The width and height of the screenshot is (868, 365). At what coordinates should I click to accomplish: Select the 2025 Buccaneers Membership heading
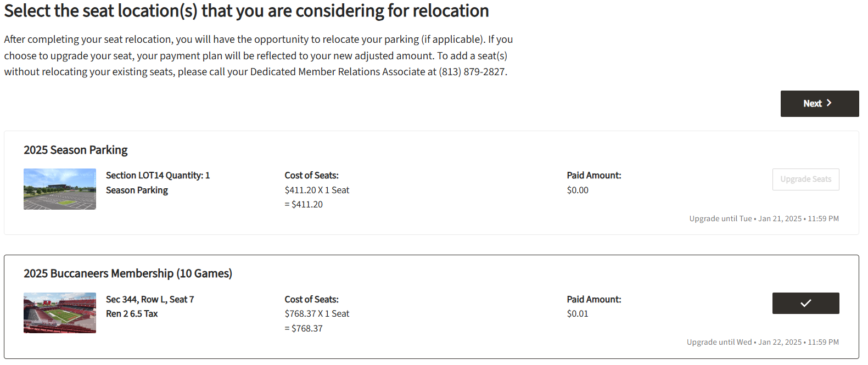(x=128, y=273)
